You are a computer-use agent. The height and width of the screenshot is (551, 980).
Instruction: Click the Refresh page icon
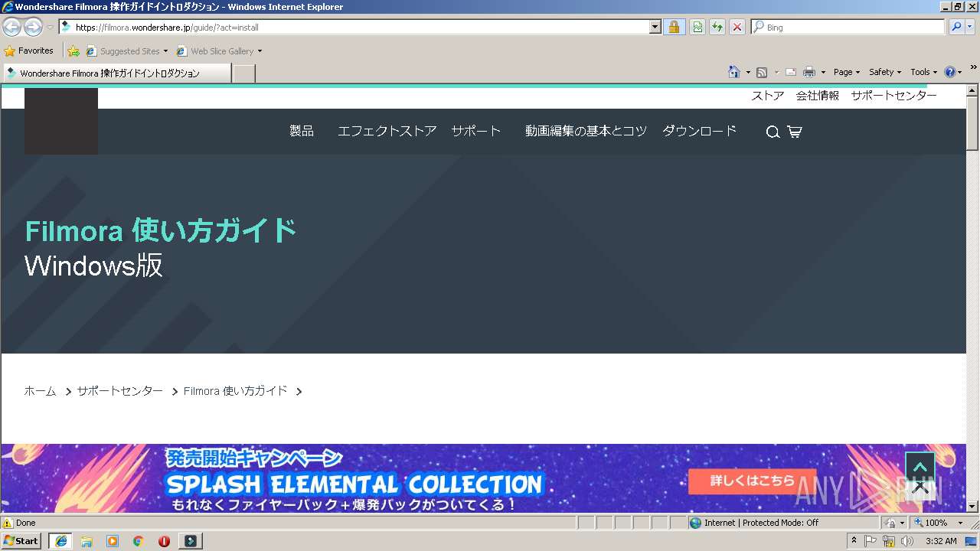point(717,27)
